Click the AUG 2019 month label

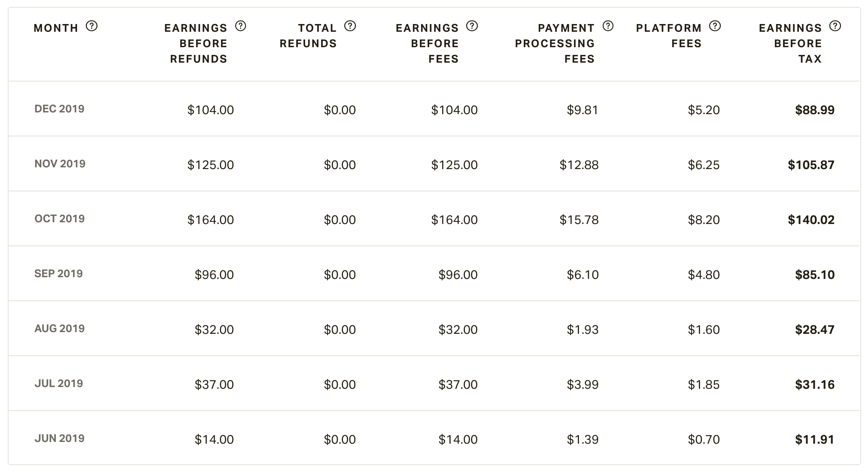click(x=59, y=329)
